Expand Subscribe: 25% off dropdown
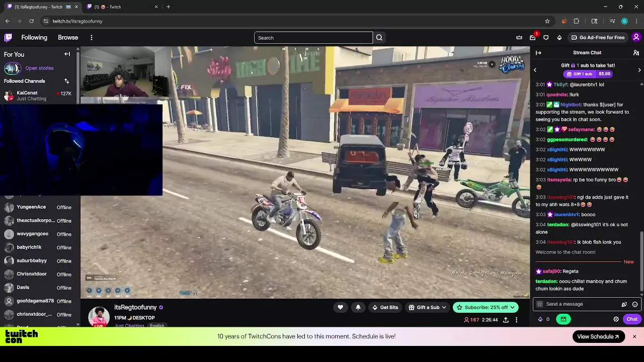 (x=486, y=307)
